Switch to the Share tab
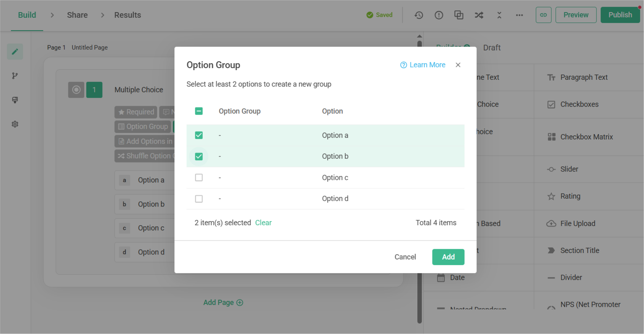 (77, 15)
